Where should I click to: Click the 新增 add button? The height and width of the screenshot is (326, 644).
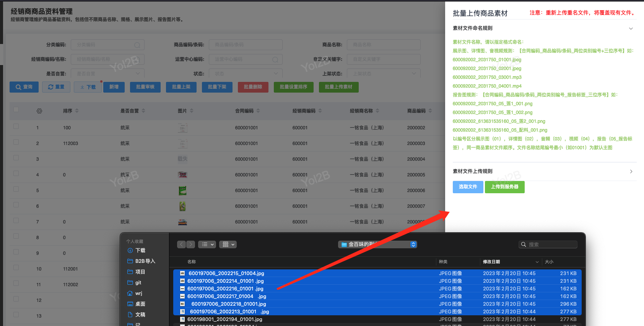coord(114,87)
